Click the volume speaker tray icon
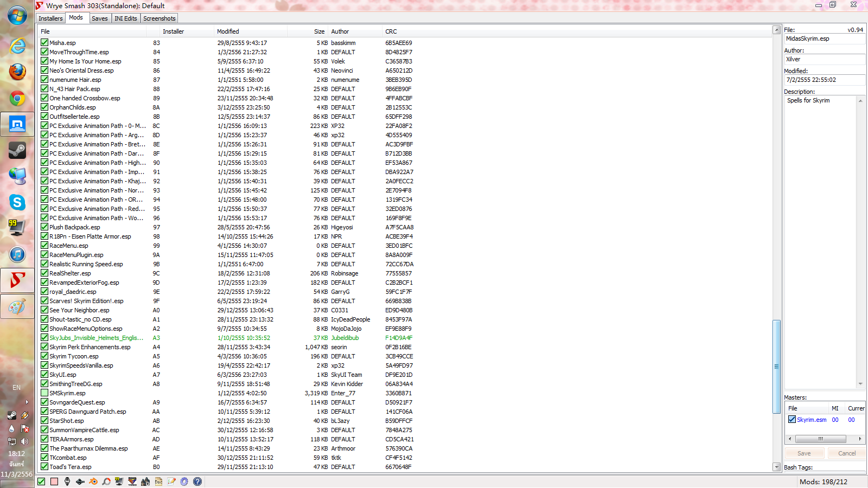Viewport: 868px width, 488px height. pyautogui.click(x=24, y=441)
